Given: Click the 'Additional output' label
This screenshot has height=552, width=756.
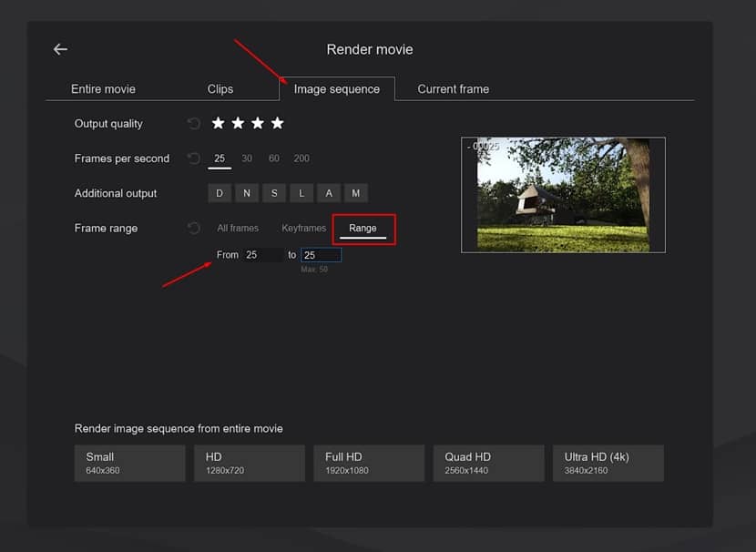Looking at the screenshot, I should point(116,193).
